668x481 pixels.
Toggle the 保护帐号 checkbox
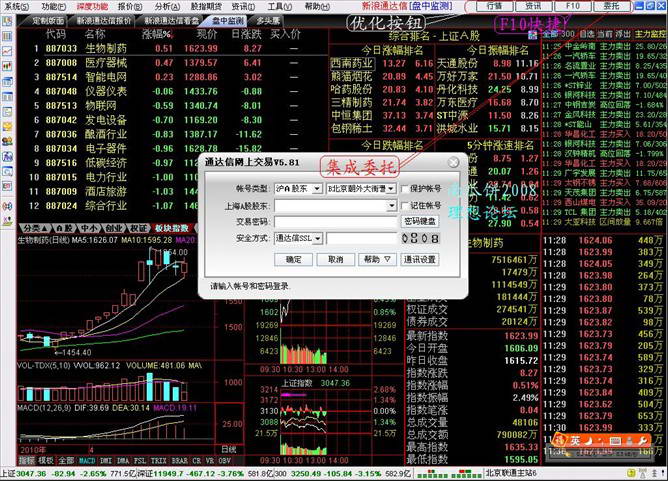click(405, 189)
